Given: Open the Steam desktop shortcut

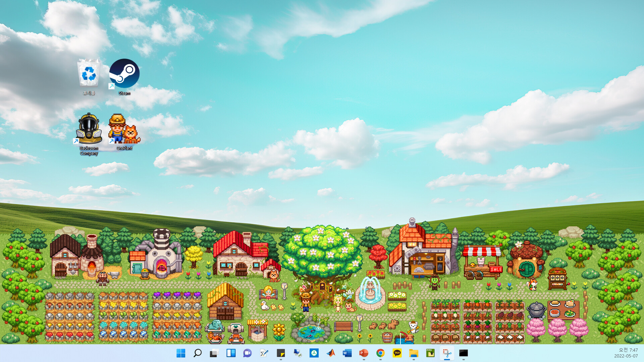Looking at the screenshot, I should point(124,74).
